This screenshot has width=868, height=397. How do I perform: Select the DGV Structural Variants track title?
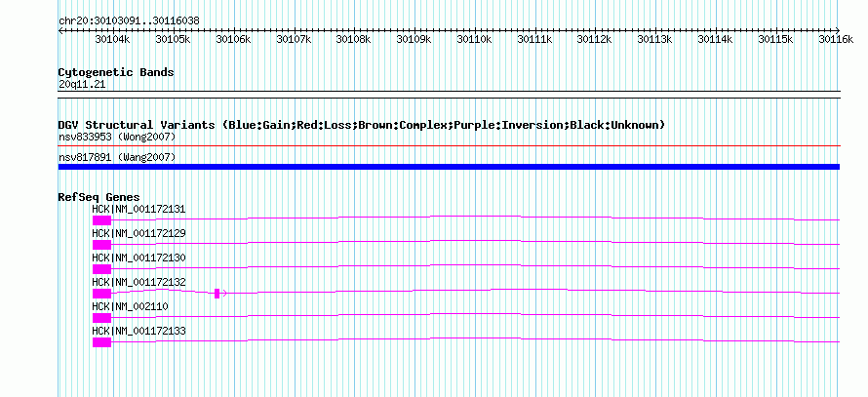click(x=362, y=125)
